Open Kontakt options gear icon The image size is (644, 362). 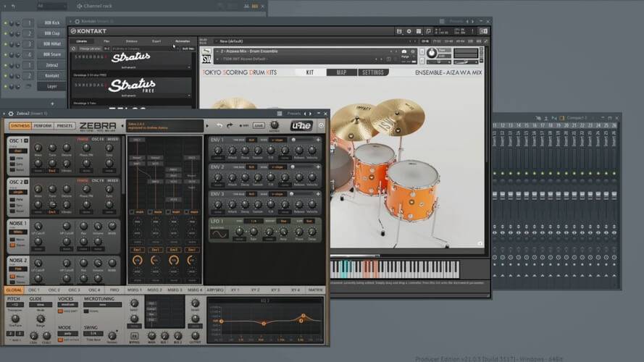coord(409,31)
